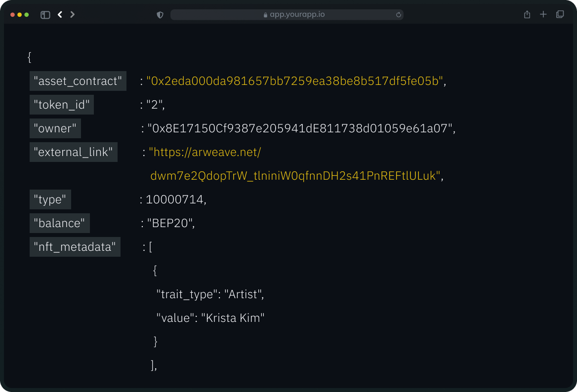Open the Share icon in toolbar
577x392 pixels.
coord(527,14)
